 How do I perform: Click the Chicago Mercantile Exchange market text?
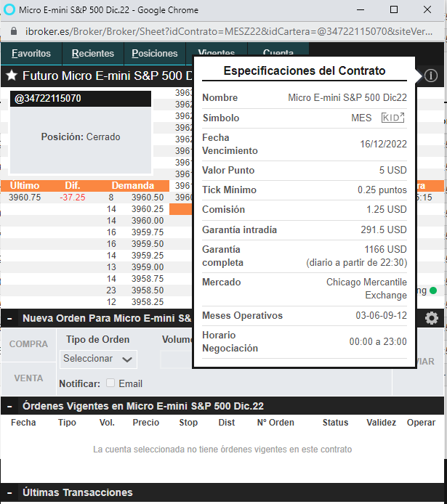[366, 288]
